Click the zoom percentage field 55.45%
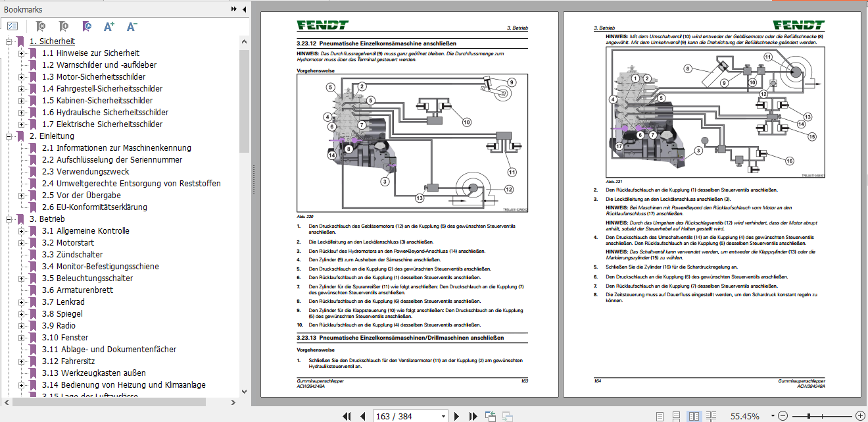 [744, 416]
